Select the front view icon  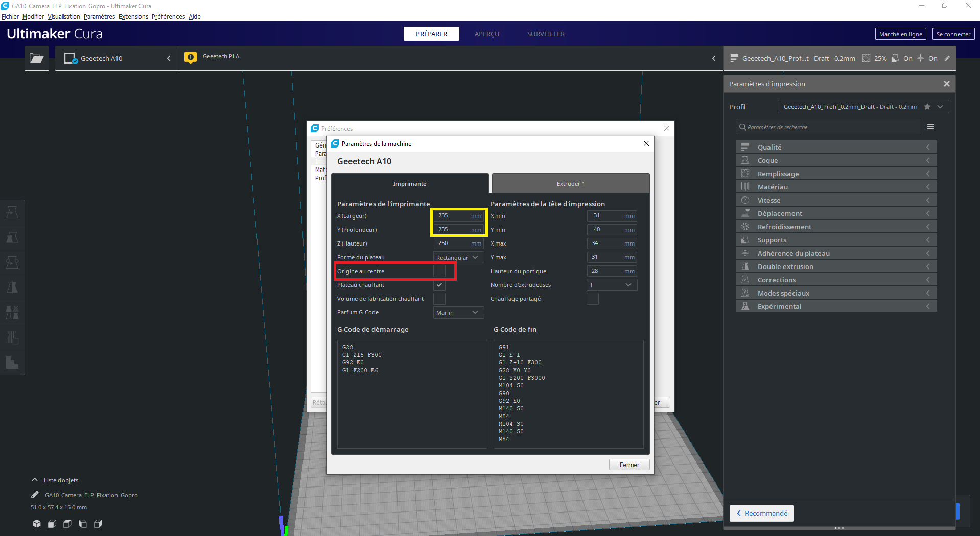pyautogui.click(x=52, y=524)
